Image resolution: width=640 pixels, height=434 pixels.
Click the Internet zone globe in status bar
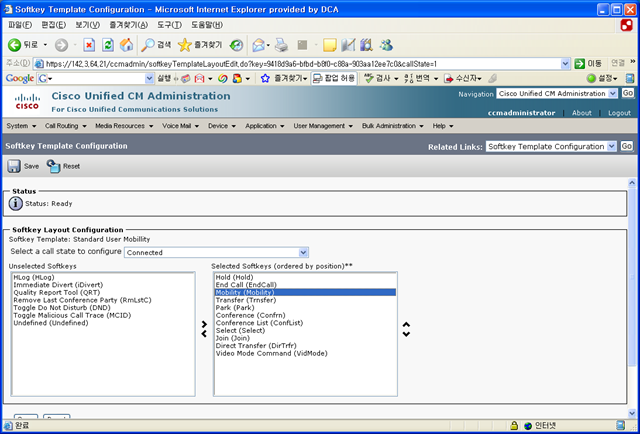[528, 425]
